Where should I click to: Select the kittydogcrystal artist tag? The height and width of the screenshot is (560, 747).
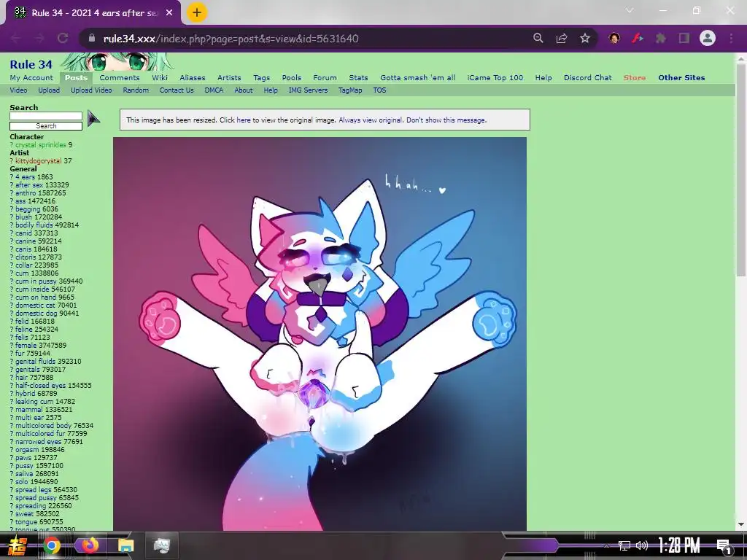38,161
